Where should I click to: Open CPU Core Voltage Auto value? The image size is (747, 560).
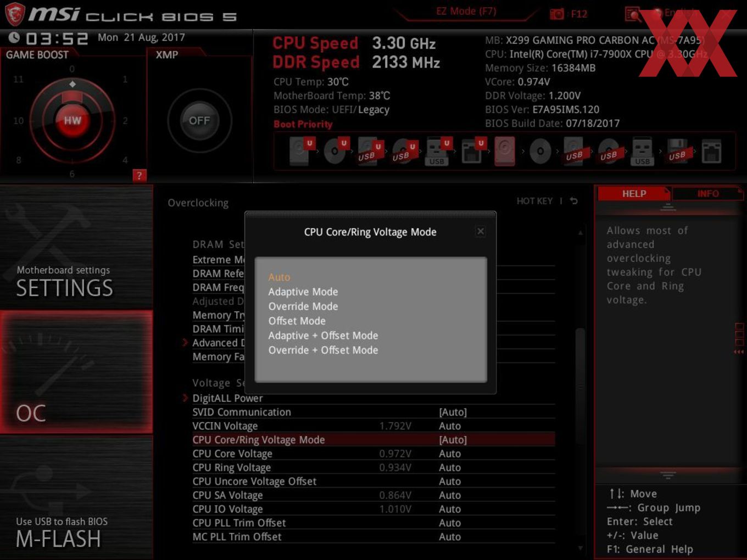pyautogui.click(x=450, y=453)
